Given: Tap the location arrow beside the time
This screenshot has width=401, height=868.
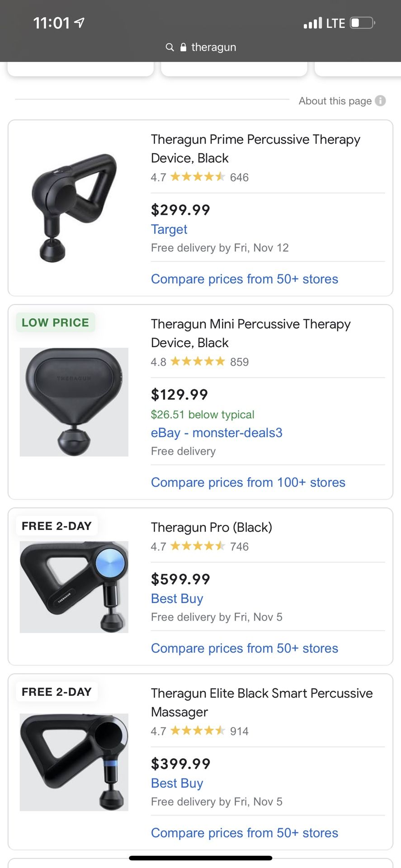Looking at the screenshot, I should 80,23.
